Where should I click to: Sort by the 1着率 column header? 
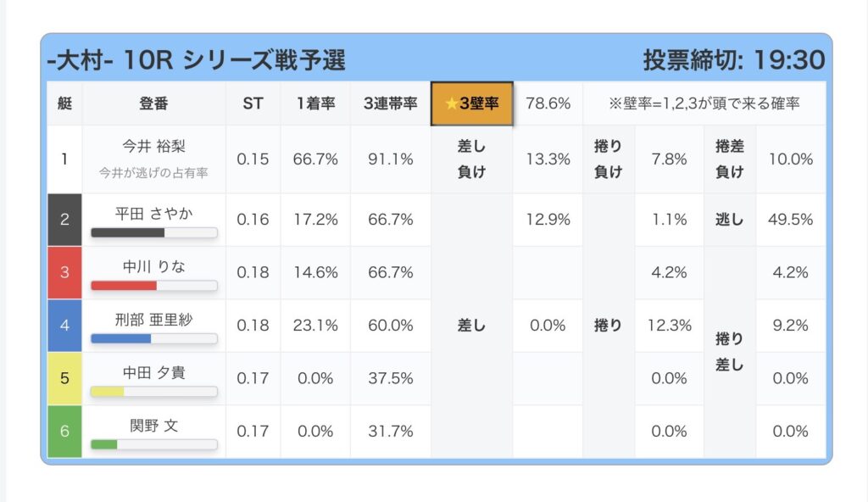(315, 103)
